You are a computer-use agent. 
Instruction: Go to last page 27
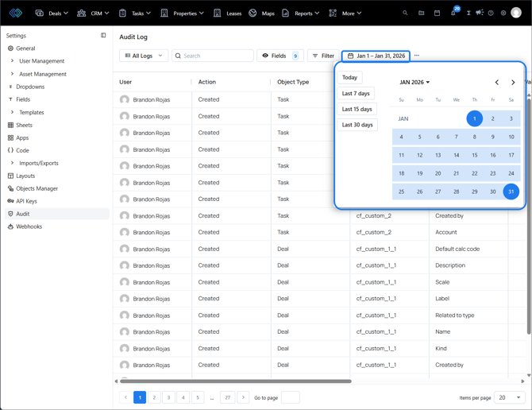(227, 397)
